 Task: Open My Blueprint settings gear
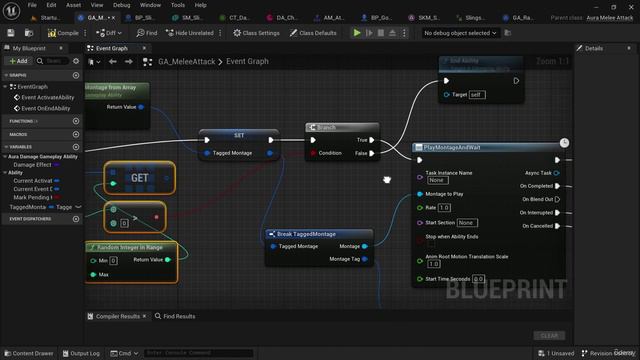(76, 61)
